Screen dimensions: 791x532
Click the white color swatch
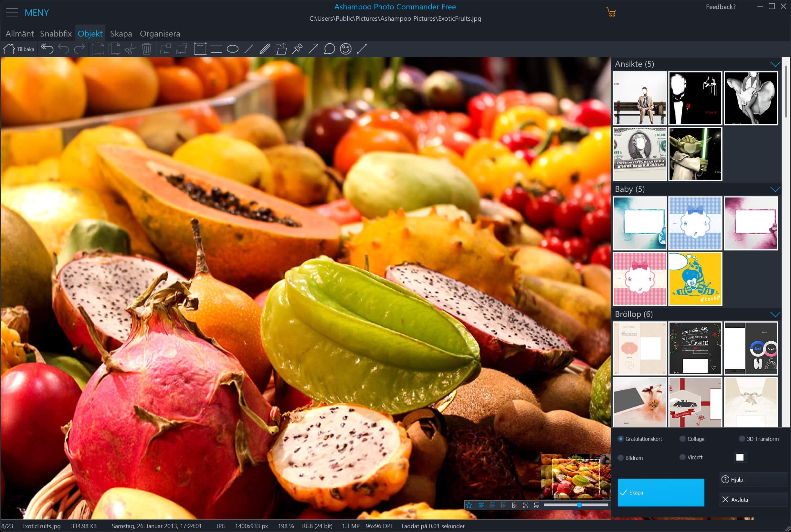pos(740,457)
